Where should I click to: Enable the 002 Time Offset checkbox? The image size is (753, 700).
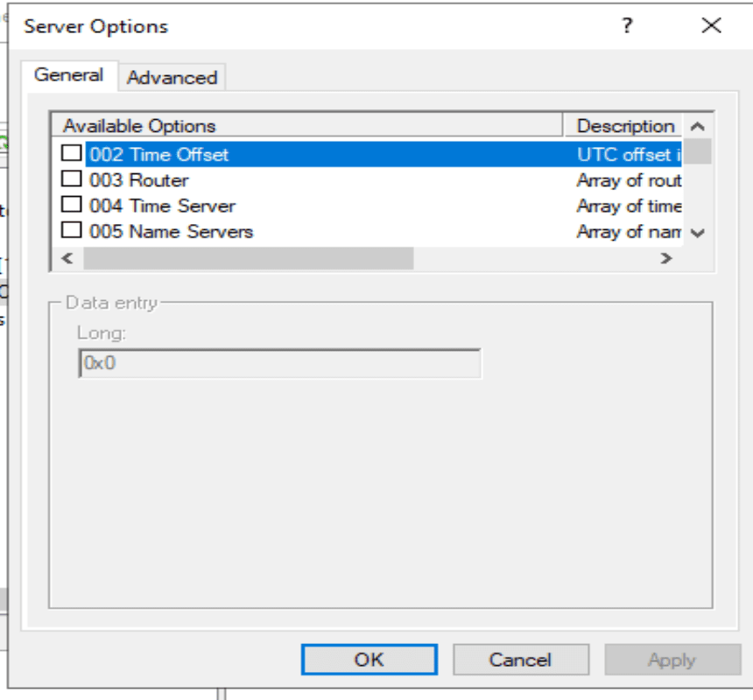click(x=72, y=154)
